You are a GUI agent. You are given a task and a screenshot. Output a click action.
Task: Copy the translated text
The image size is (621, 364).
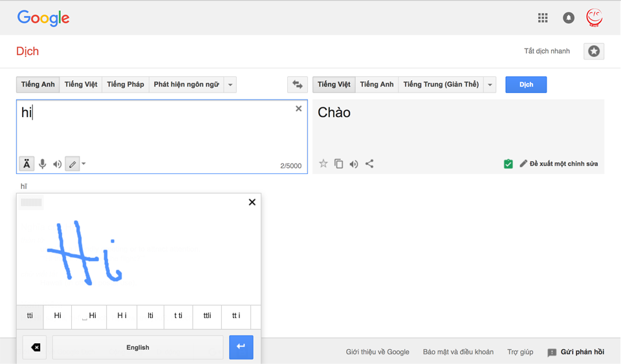(x=338, y=164)
